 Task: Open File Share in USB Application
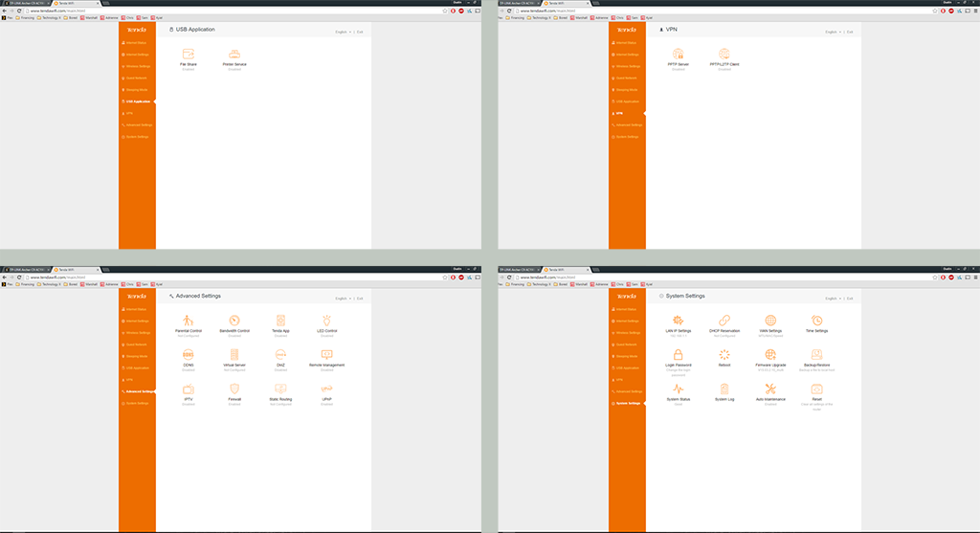pyautogui.click(x=188, y=55)
